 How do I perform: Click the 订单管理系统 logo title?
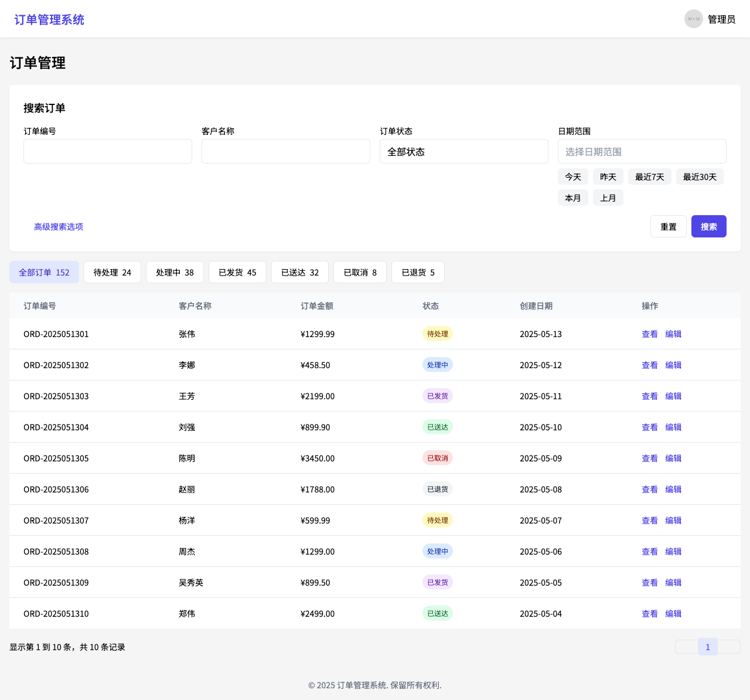[49, 20]
